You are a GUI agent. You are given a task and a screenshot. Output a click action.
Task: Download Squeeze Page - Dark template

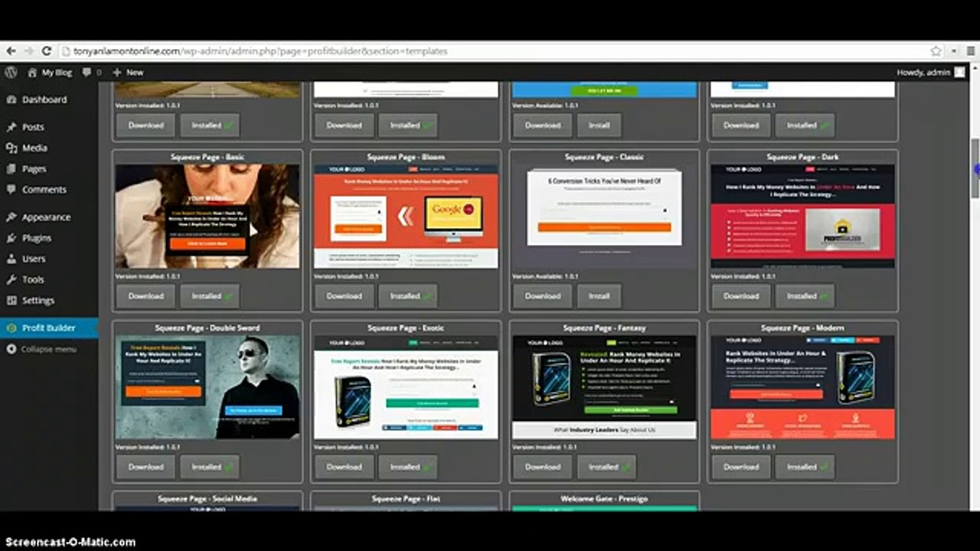tap(741, 295)
